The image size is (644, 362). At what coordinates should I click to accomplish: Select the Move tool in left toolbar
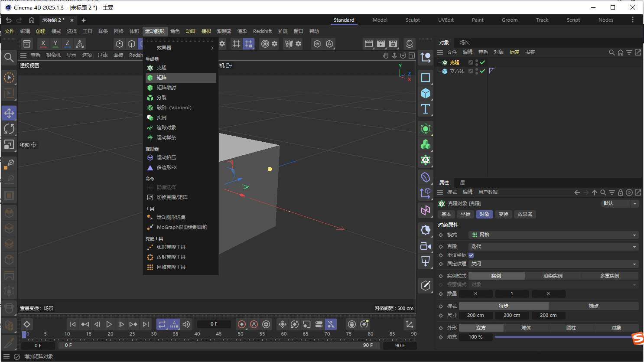pyautogui.click(x=9, y=113)
